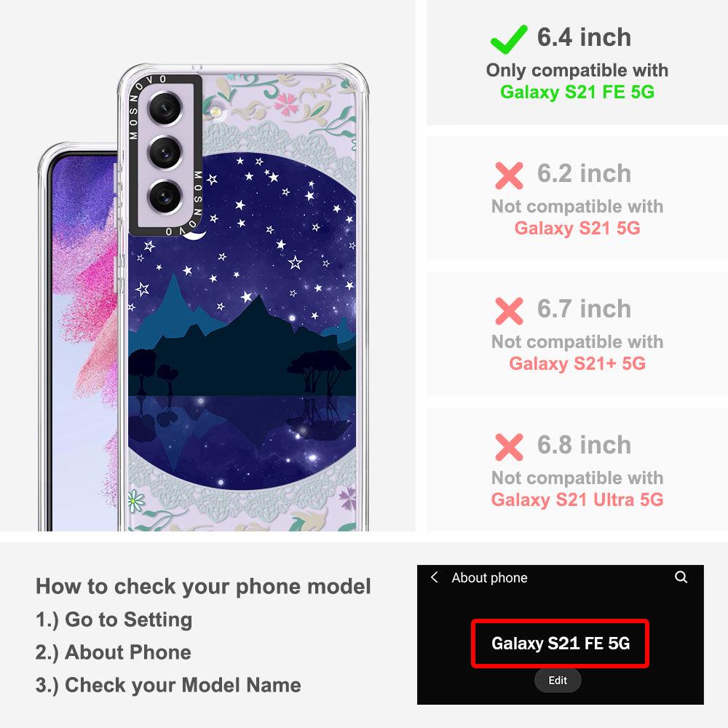Click the red Galaxy S21 Ultra 5G text

pos(577,499)
